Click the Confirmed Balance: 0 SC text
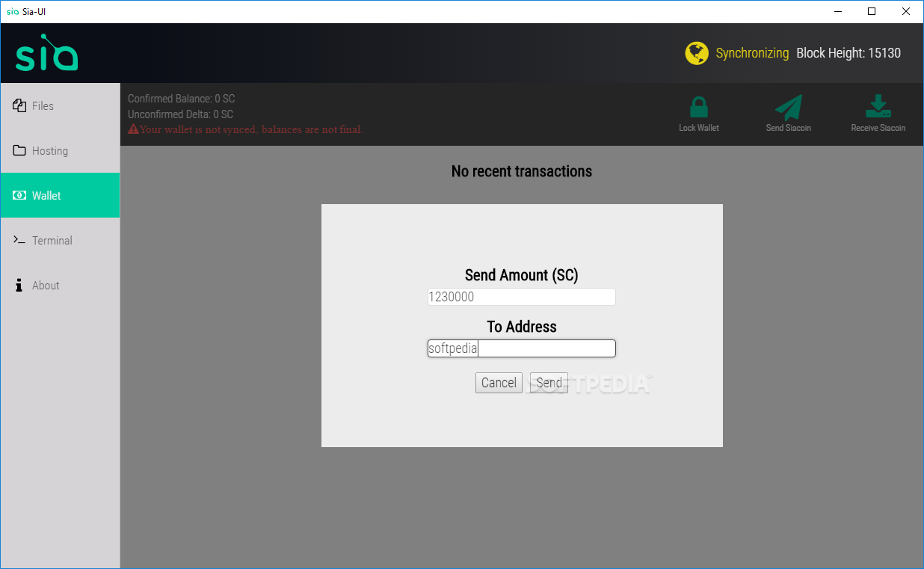Image resolution: width=924 pixels, height=569 pixels. (x=182, y=99)
